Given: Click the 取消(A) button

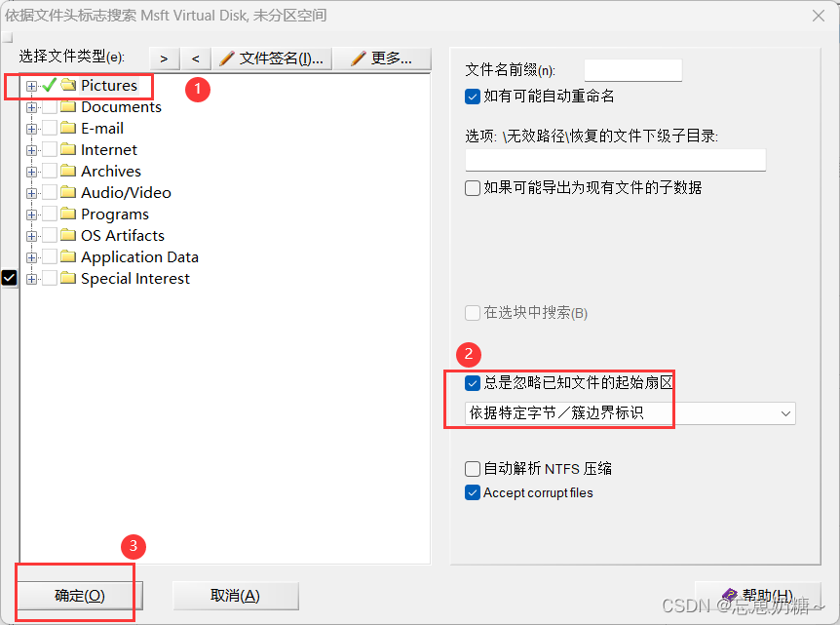Looking at the screenshot, I should (235, 596).
